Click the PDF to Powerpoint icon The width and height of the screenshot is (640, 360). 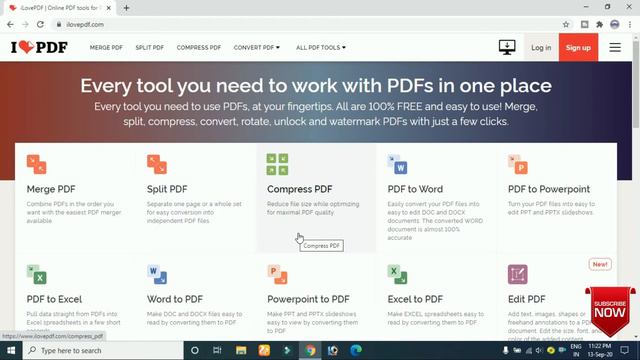[518, 164]
